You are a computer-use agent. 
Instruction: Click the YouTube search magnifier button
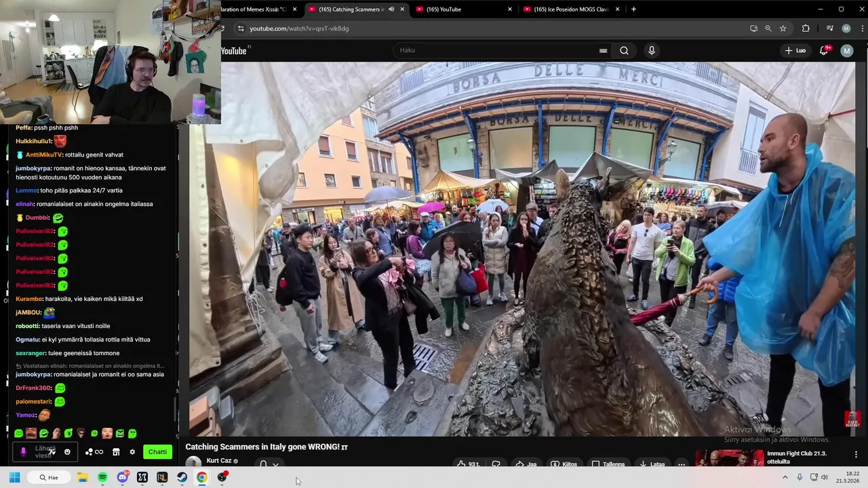624,50
